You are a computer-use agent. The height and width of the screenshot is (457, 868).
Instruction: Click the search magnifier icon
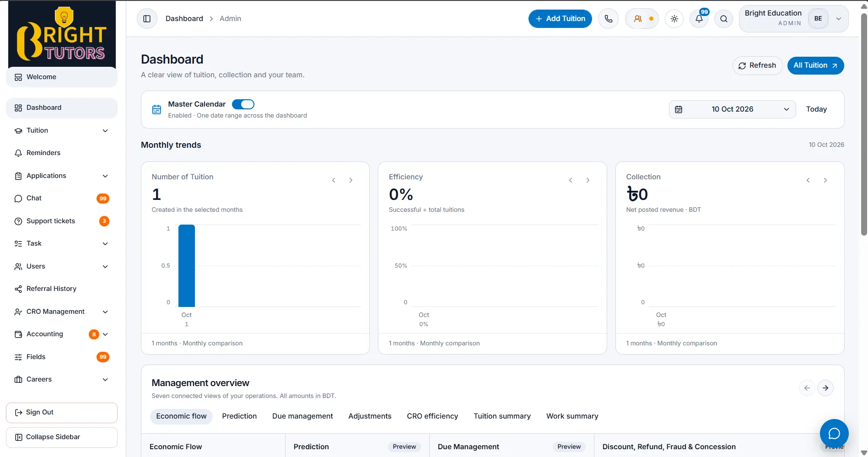point(724,19)
